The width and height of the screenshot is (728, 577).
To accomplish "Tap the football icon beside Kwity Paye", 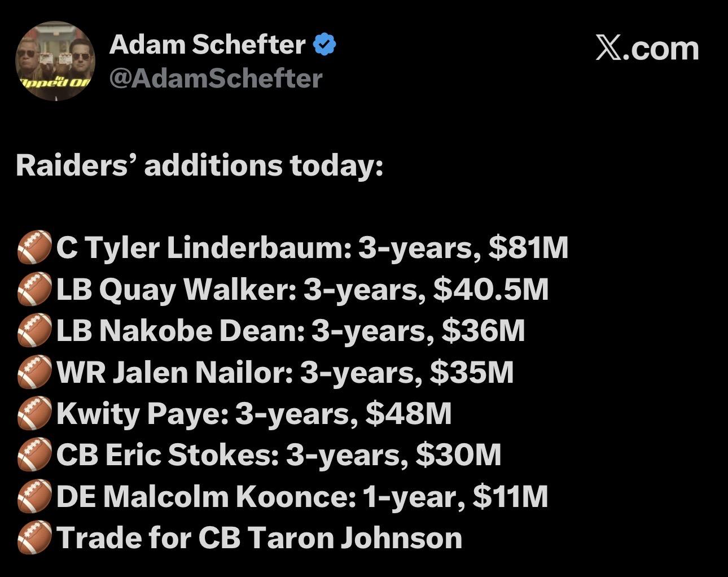I will (34, 414).
